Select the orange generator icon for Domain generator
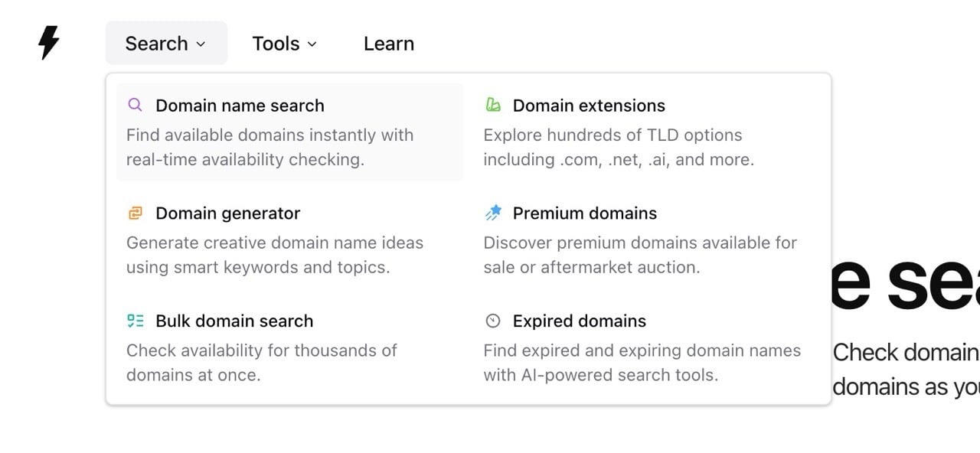This screenshot has height=453, width=980. pos(136,213)
